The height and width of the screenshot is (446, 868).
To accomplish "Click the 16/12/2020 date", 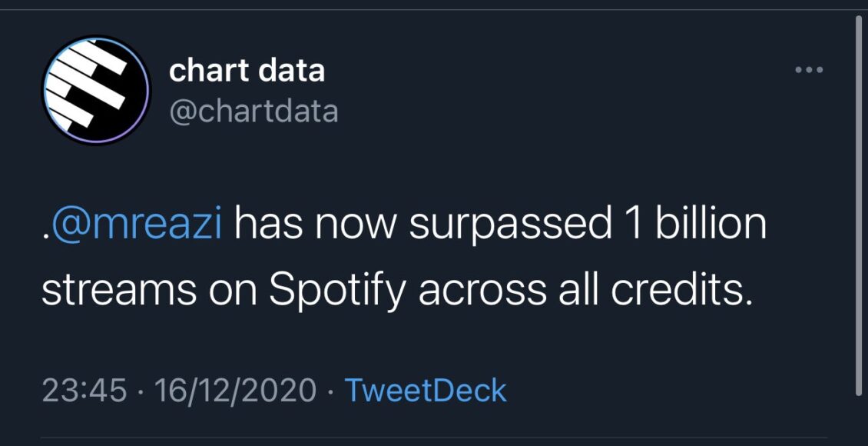I will (x=235, y=390).
